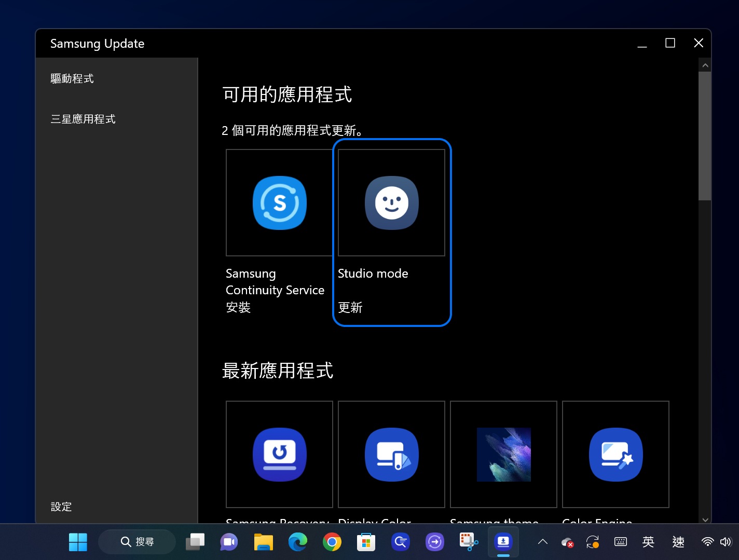Image resolution: width=739 pixels, height=560 pixels.
Task: Switch to the 驅動程式 section
Action: coord(72,78)
